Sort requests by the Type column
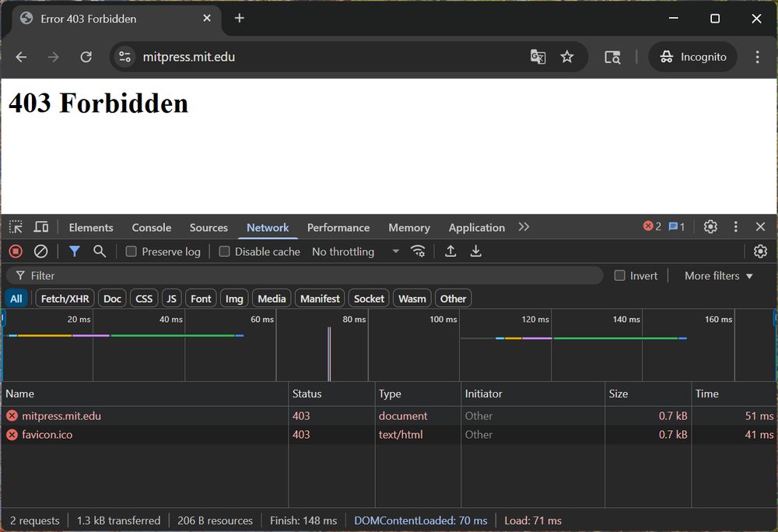This screenshot has height=532, width=778. (418, 394)
